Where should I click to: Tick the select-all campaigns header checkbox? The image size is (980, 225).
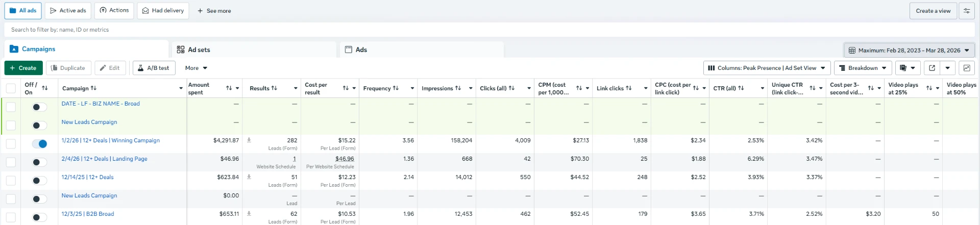click(11, 88)
